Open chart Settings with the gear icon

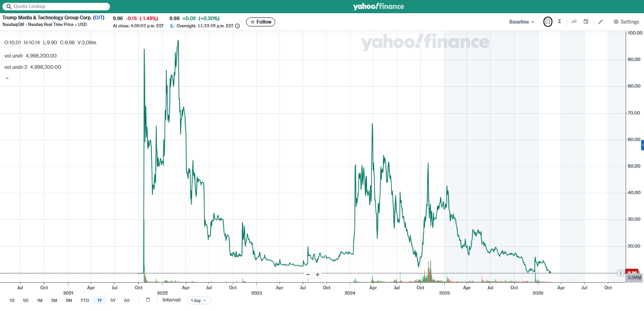pos(626,22)
